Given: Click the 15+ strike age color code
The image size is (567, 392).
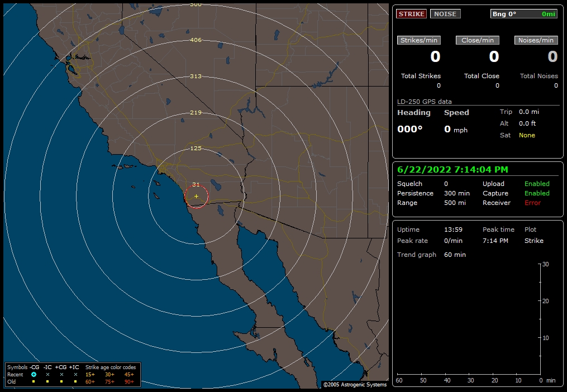Looking at the screenshot, I should [x=90, y=375].
